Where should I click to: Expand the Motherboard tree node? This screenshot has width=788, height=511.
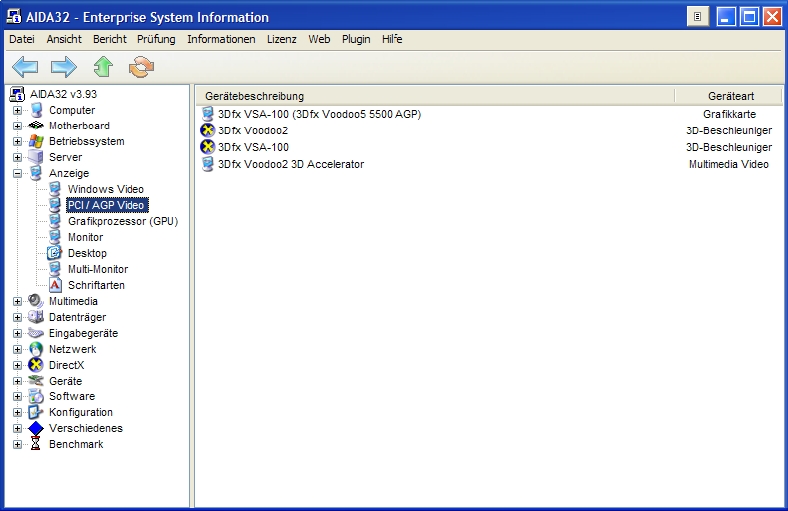coord(18,126)
